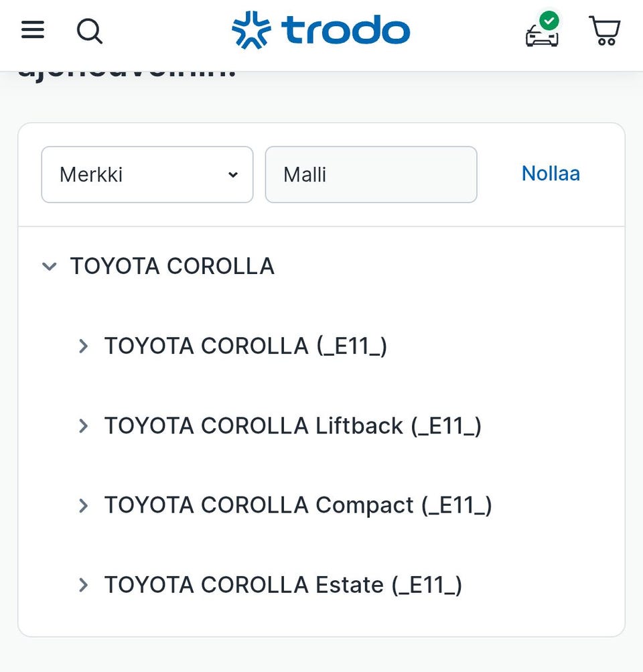The width and height of the screenshot is (643, 672).
Task: Expand the COROLLA Liftback chevron
Action: 83,426
